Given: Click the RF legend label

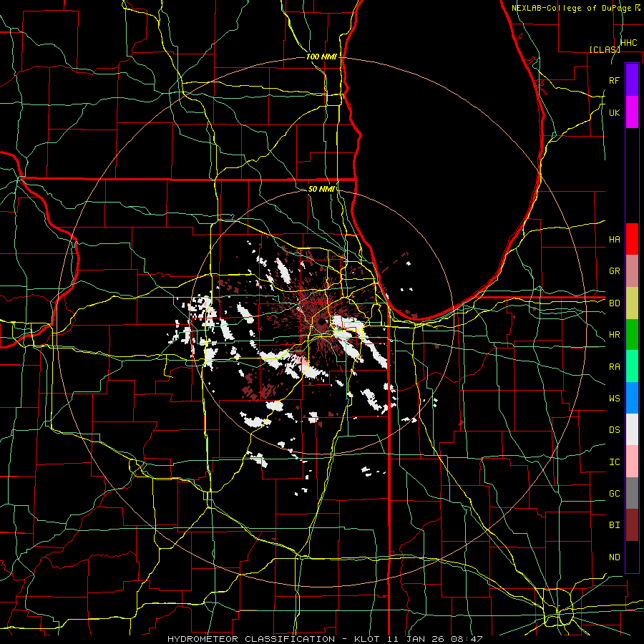Looking at the screenshot, I should pyautogui.click(x=614, y=80).
